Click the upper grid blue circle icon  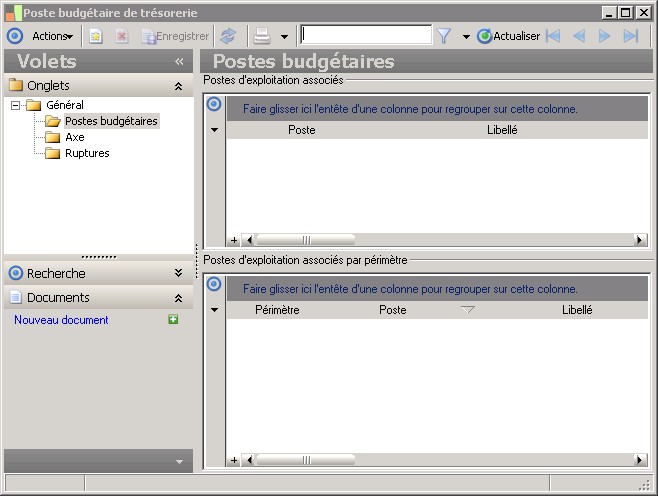214,104
